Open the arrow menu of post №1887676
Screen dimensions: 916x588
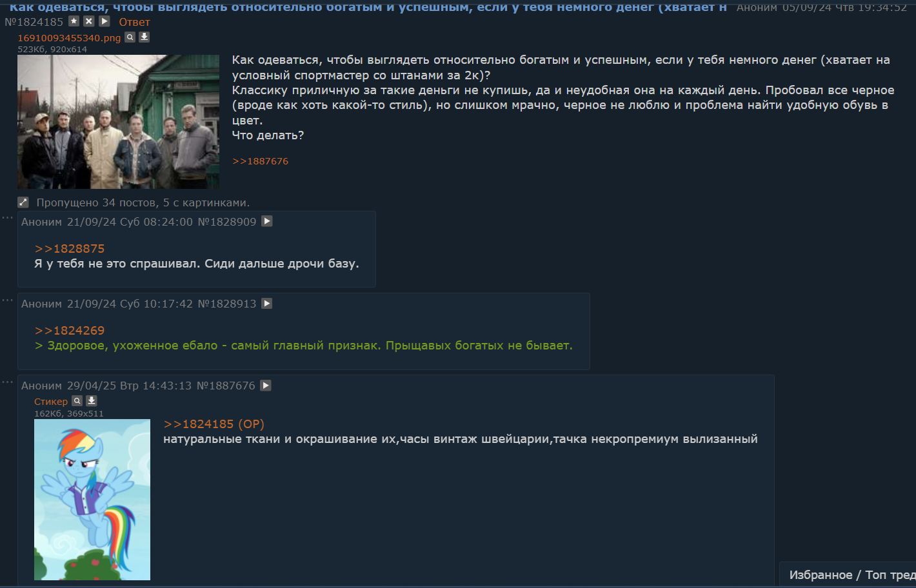(266, 385)
